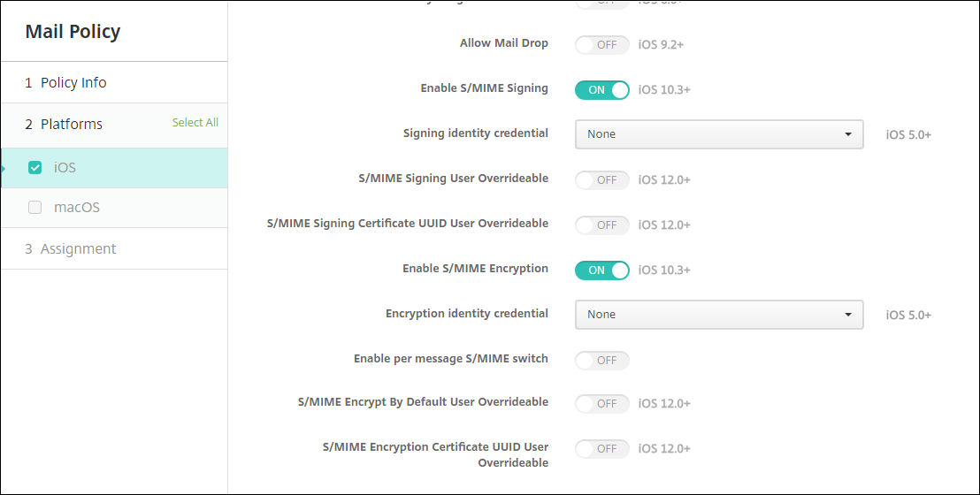This screenshot has height=495, width=980.
Task: Uncheck the iOS platform checkbox
Action: coord(35,168)
